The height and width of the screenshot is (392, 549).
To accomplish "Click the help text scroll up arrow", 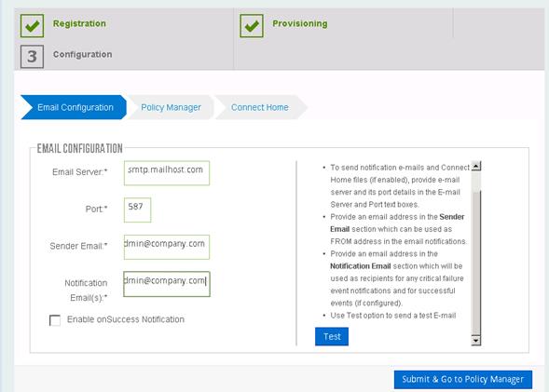I will [x=475, y=166].
